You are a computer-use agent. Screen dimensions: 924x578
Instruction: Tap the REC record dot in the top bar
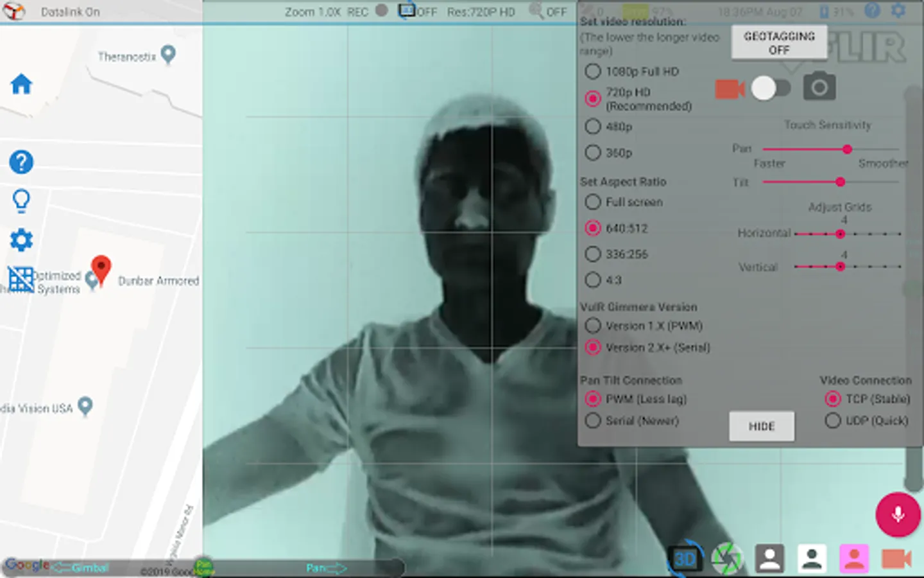(x=382, y=10)
